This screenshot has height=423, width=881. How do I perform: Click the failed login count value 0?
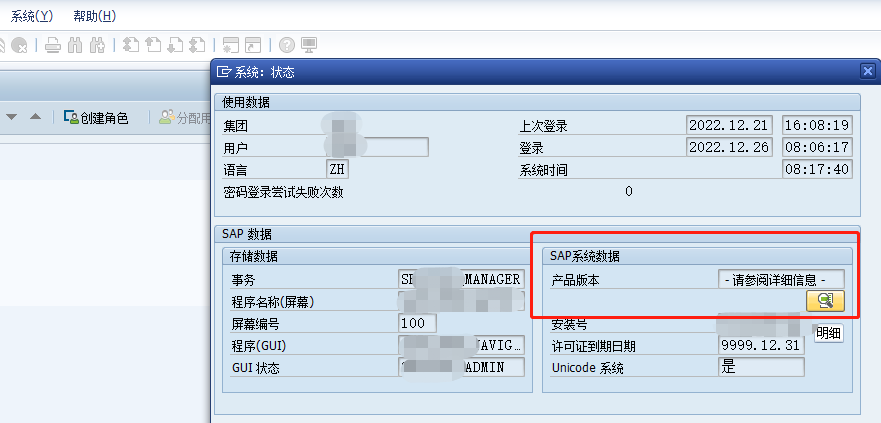629,192
